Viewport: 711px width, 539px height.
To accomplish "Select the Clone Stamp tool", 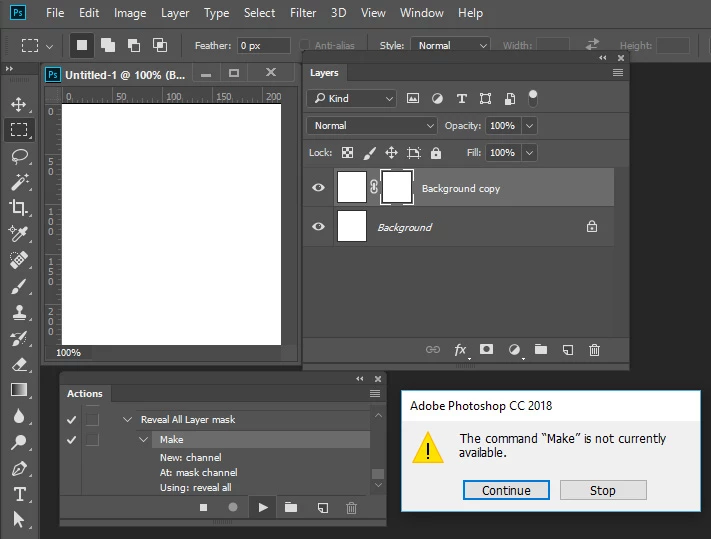I will pos(19,312).
